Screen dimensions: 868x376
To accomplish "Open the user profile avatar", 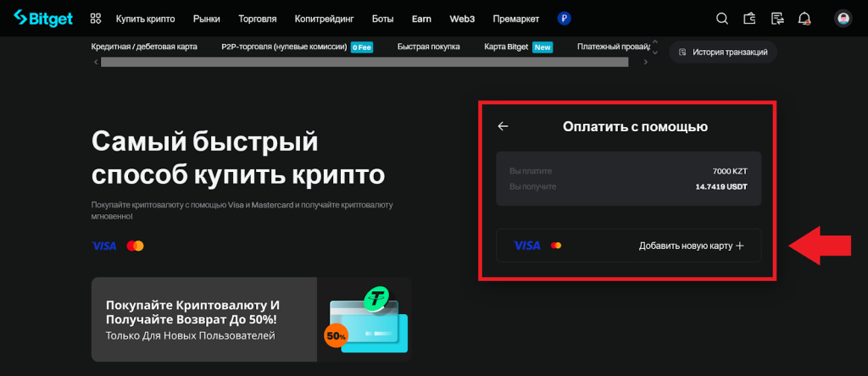I will click(843, 19).
